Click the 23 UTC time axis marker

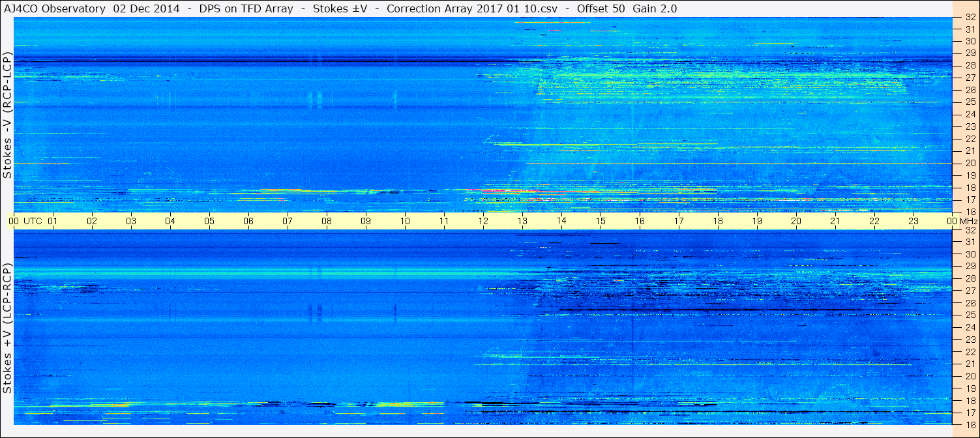point(913,221)
